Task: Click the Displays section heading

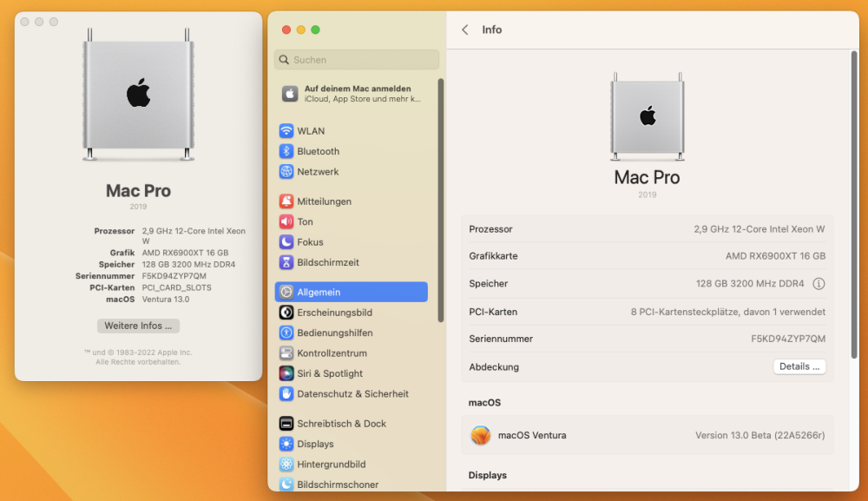Action: coord(488,475)
